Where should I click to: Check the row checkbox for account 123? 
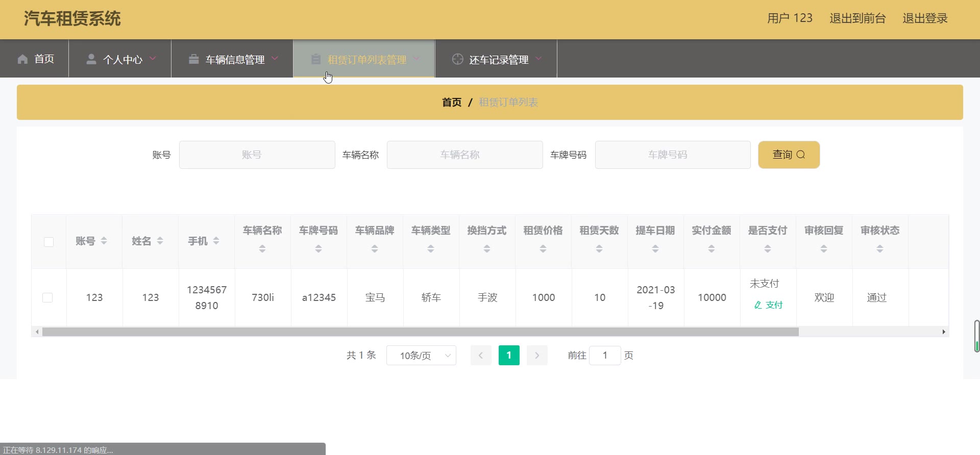point(47,297)
